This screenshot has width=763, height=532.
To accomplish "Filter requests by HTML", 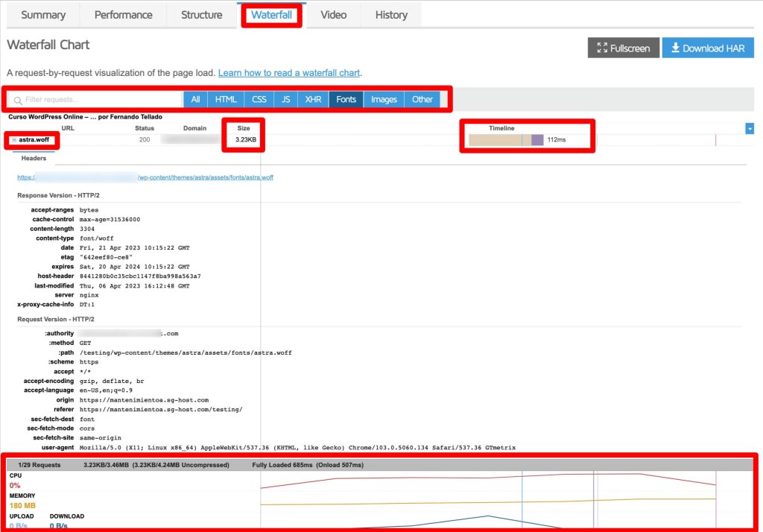I will (226, 100).
